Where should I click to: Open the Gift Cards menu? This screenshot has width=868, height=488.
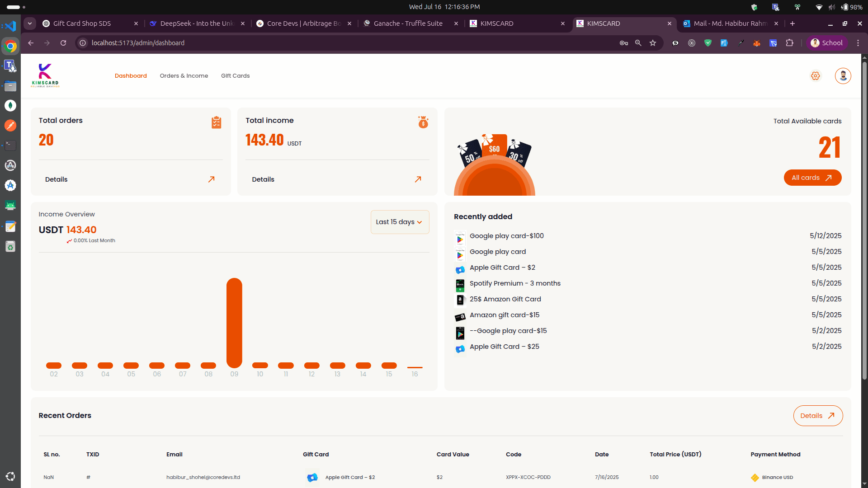(x=235, y=76)
